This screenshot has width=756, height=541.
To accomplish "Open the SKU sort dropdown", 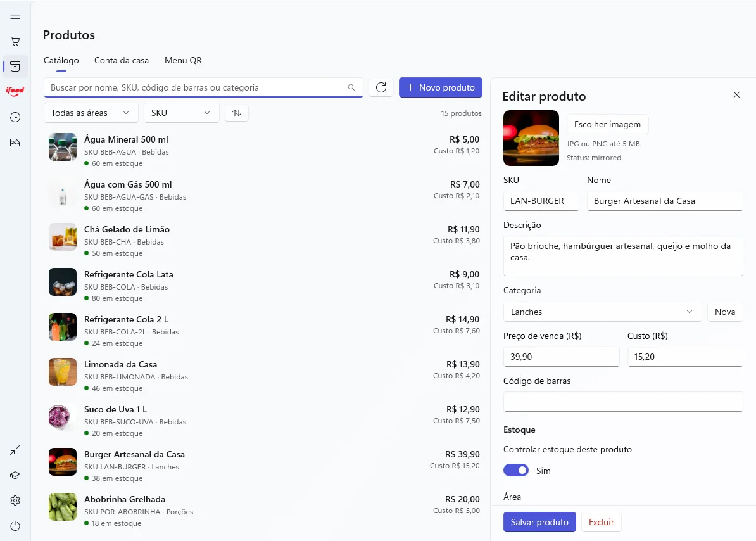I will click(x=181, y=113).
